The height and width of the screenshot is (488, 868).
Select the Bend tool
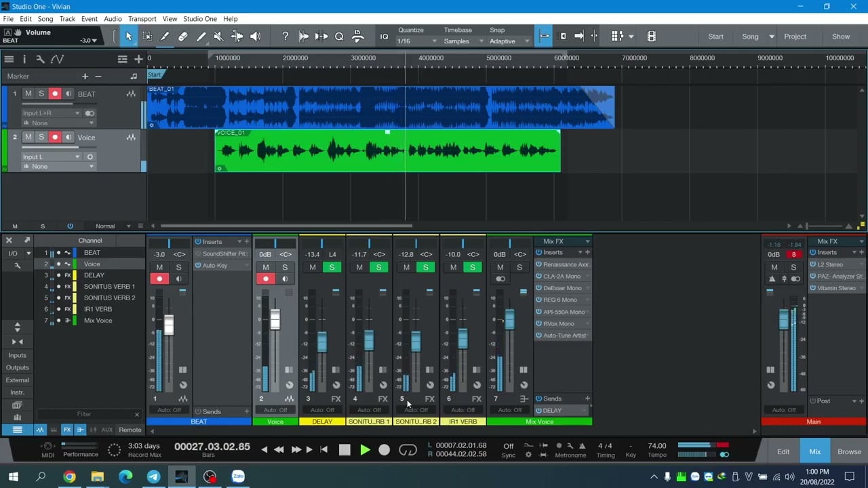237,37
